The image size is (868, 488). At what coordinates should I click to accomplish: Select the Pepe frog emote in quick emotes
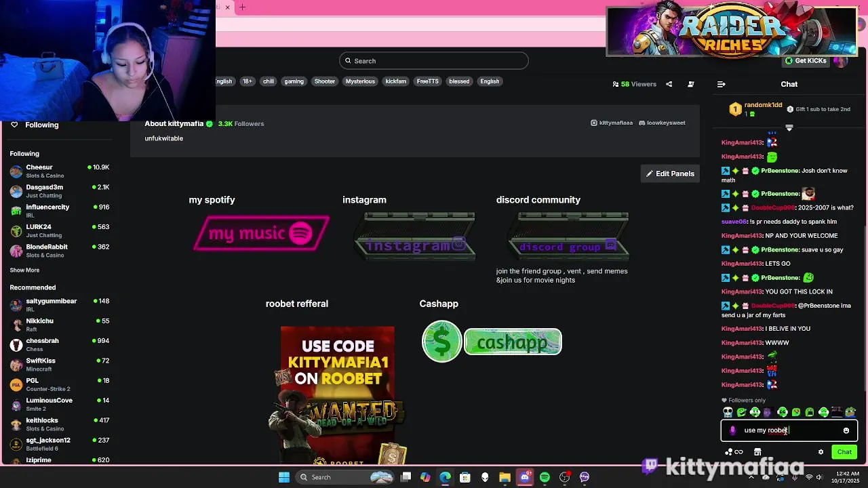tap(850, 412)
